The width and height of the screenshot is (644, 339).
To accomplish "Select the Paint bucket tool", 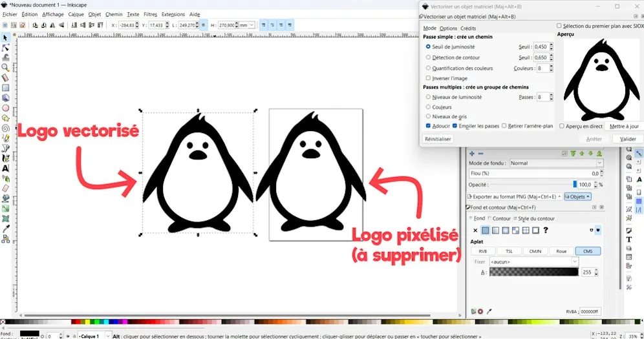I will (x=5, y=198).
